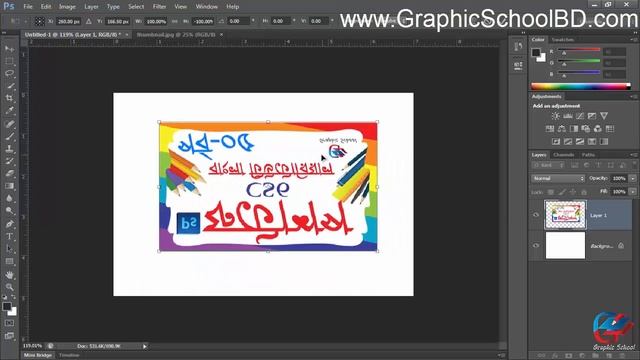Viewport: 640px width, 360px height.
Task: Open the Opacity slider dropdown arrow
Action: (633, 178)
